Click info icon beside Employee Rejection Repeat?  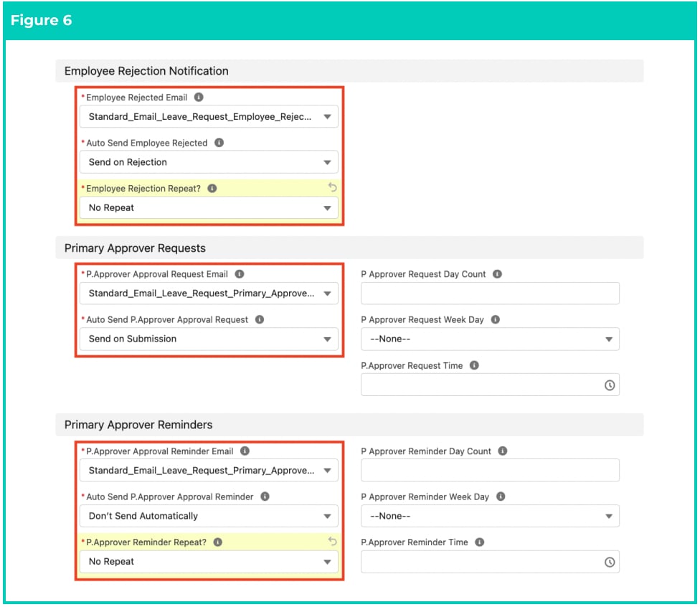pyautogui.click(x=212, y=189)
